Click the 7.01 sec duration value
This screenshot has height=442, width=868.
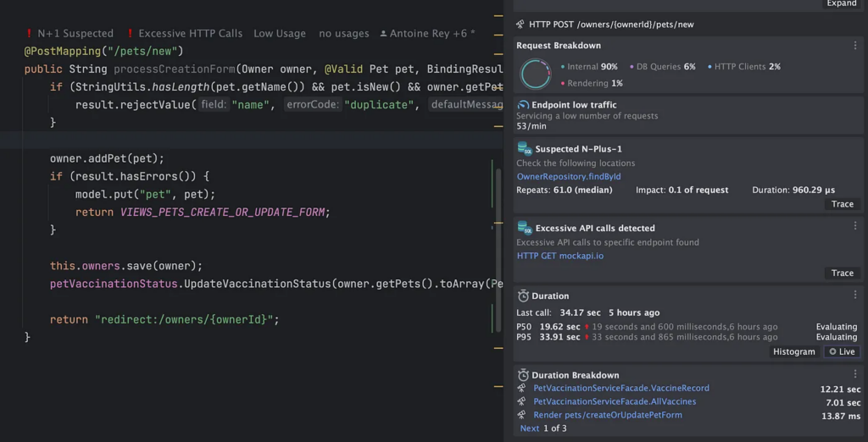pos(843,402)
